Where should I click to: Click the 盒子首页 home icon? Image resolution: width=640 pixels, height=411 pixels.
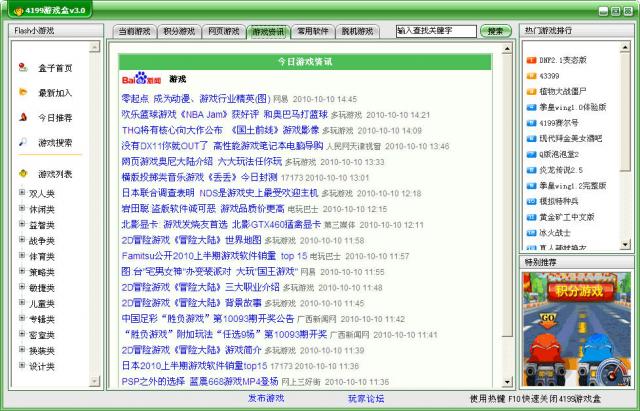click(23, 67)
